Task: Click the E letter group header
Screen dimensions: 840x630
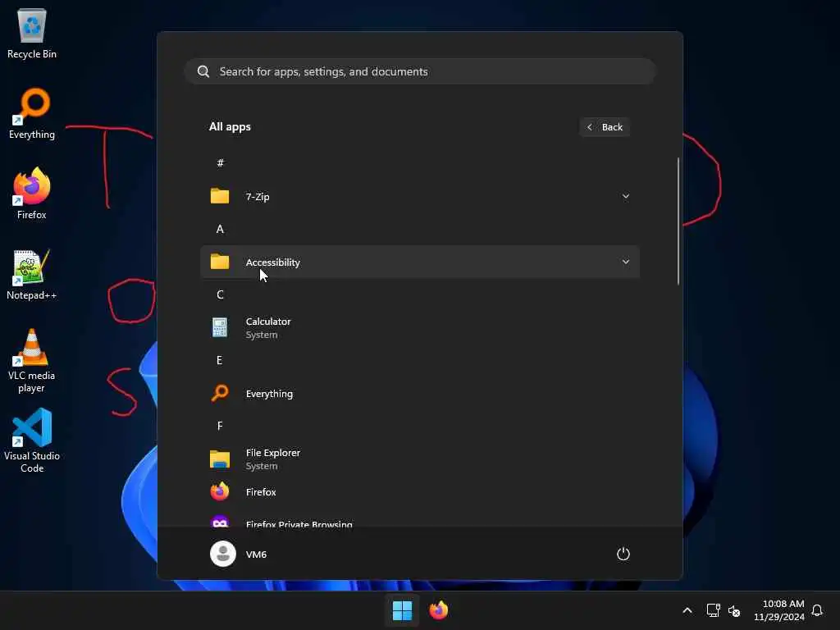Action: click(219, 361)
